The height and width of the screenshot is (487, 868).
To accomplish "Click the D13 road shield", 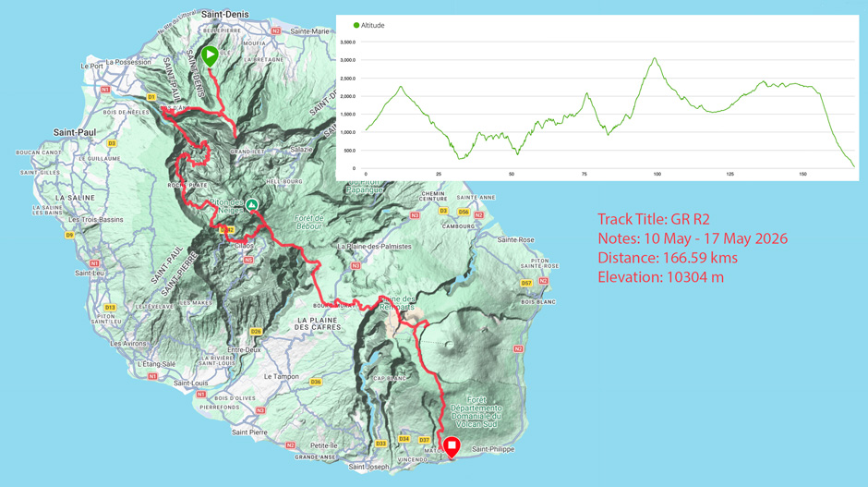I will pos(110,308).
